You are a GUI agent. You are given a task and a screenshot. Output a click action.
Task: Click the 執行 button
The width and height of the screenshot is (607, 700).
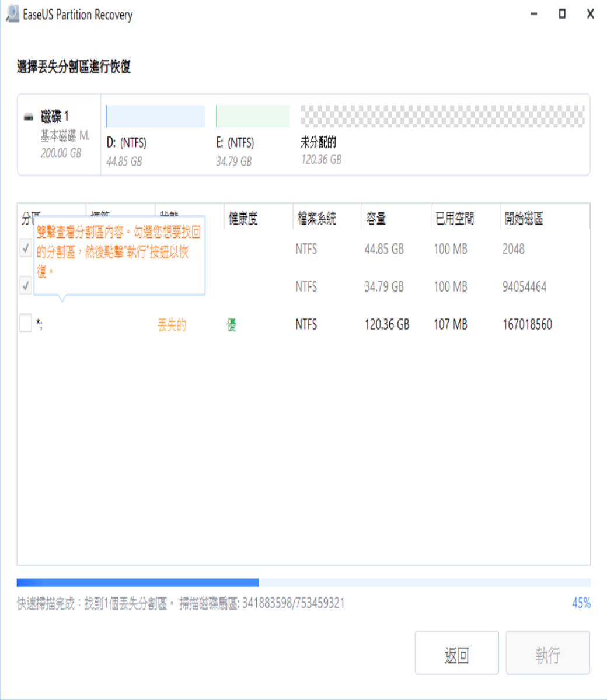pyautogui.click(x=547, y=653)
